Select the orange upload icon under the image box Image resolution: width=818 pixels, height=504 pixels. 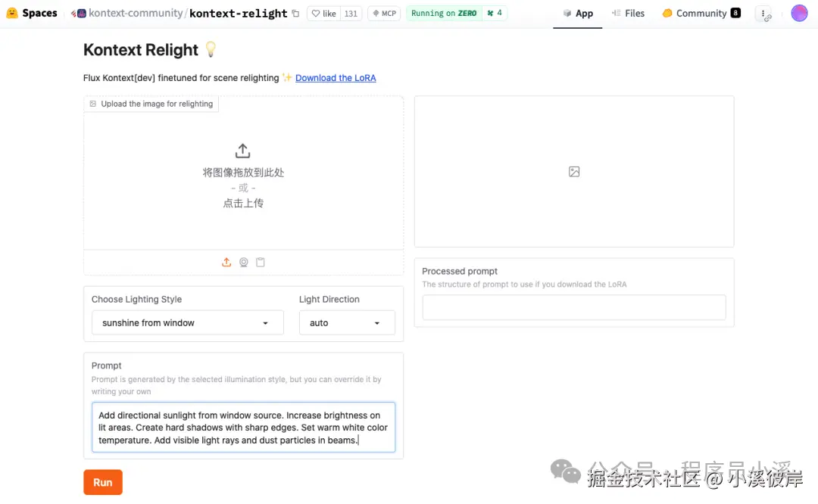click(226, 262)
